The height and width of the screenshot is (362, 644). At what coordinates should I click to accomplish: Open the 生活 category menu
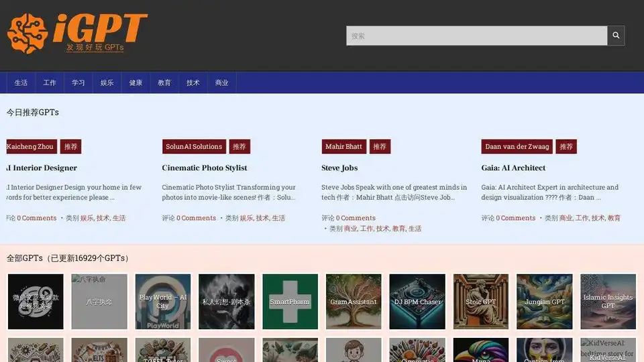tap(21, 83)
